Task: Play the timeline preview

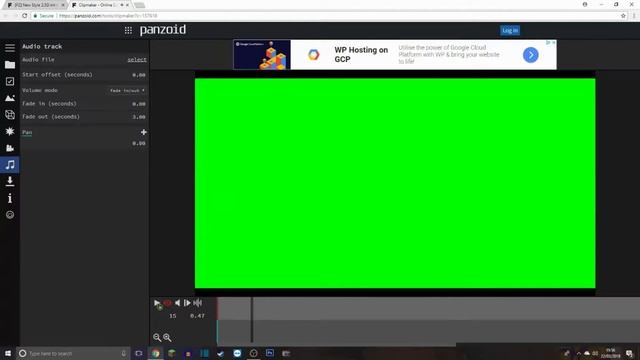Action: [x=157, y=303]
